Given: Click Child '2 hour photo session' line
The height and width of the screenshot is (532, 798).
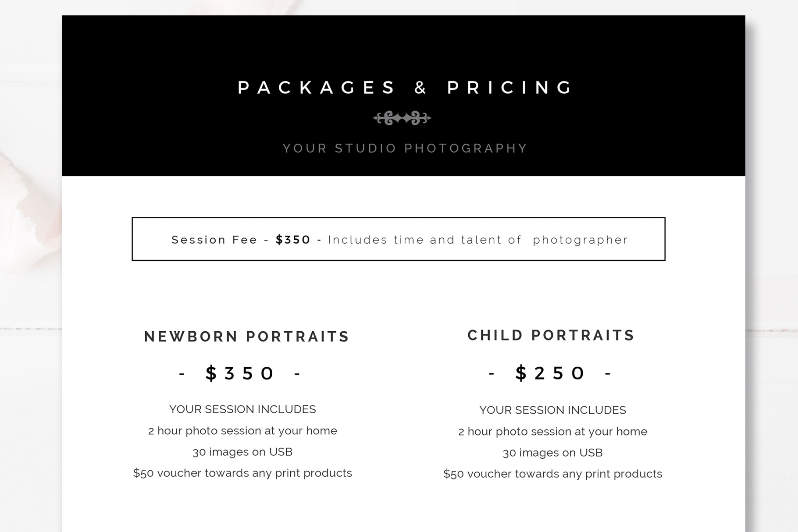Looking at the screenshot, I should pyautogui.click(x=552, y=432).
